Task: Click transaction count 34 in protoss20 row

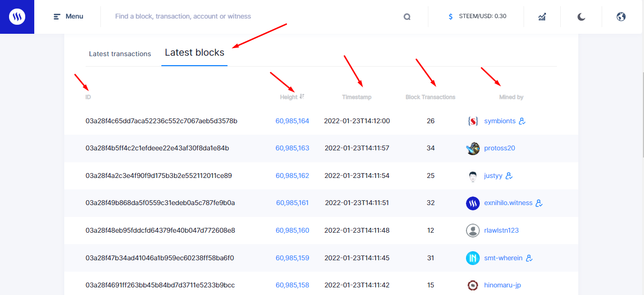Action: coord(431,148)
